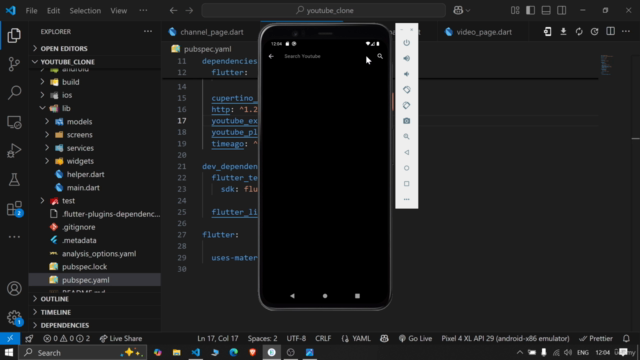640x360 pixels.
Task: Open the Extensions view
Action: coord(14,209)
